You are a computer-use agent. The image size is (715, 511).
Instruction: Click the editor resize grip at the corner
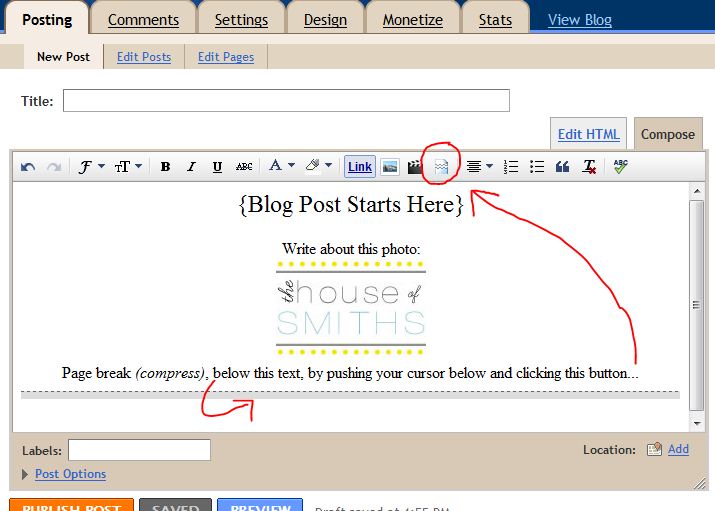click(699, 484)
